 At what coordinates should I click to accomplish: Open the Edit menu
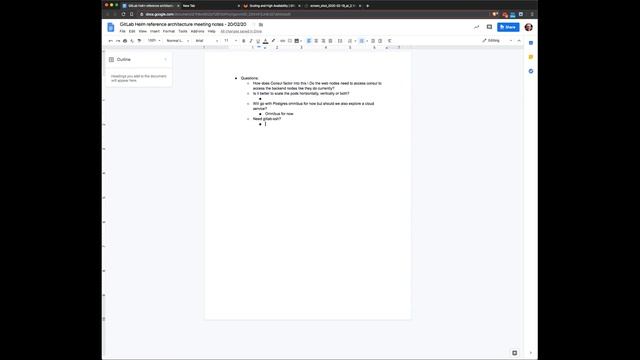coord(132,31)
